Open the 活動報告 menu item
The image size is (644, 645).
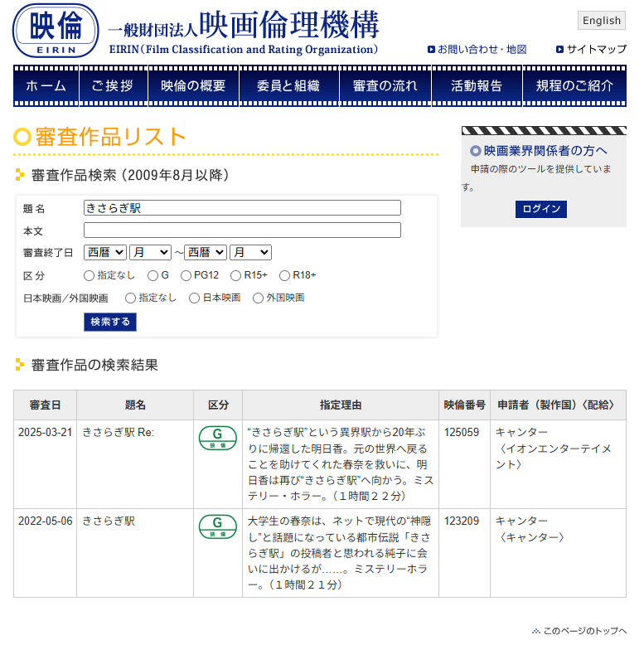tap(477, 85)
